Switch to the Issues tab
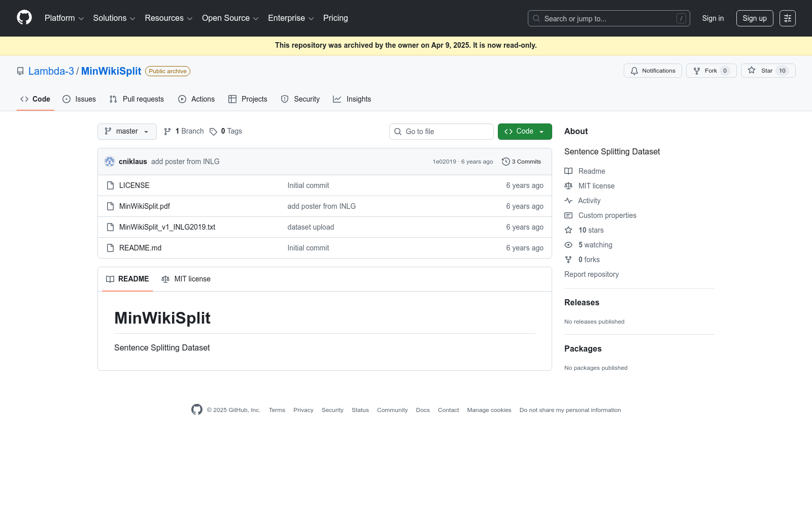This screenshot has width=812, height=508. (x=79, y=99)
